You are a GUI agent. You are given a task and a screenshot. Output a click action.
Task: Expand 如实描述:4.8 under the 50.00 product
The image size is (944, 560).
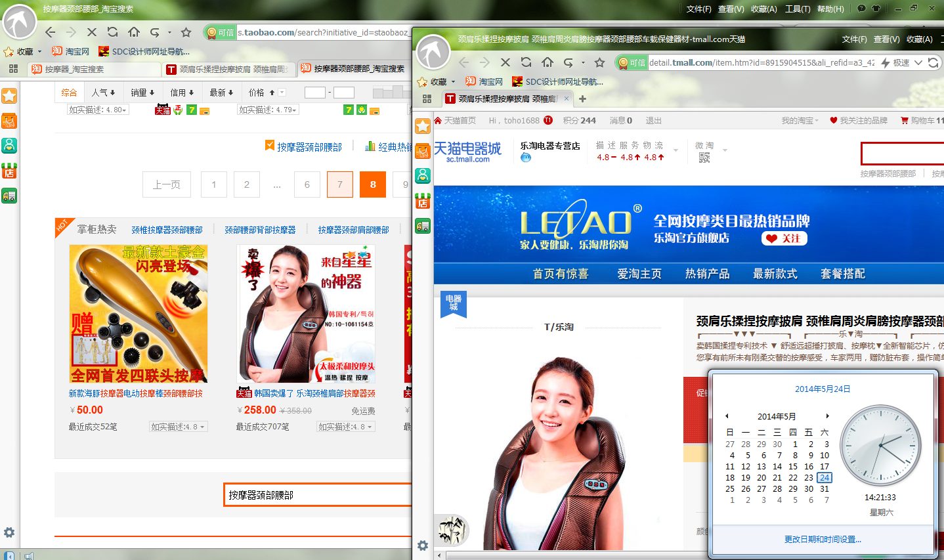coord(179,427)
